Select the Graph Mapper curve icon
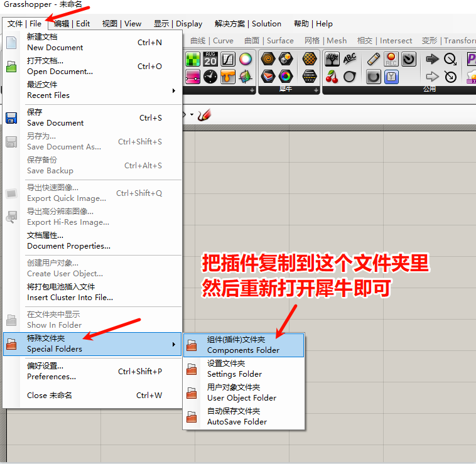The width and height of the screenshot is (476, 464). 228,59
